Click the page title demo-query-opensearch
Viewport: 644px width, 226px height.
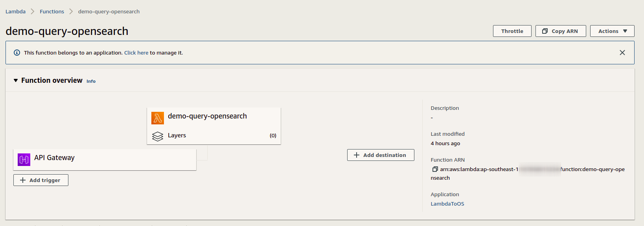click(67, 31)
